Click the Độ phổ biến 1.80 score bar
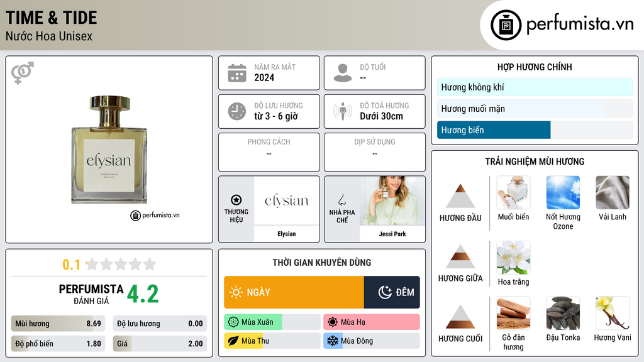The image size is (644, 362). point(58,344)
